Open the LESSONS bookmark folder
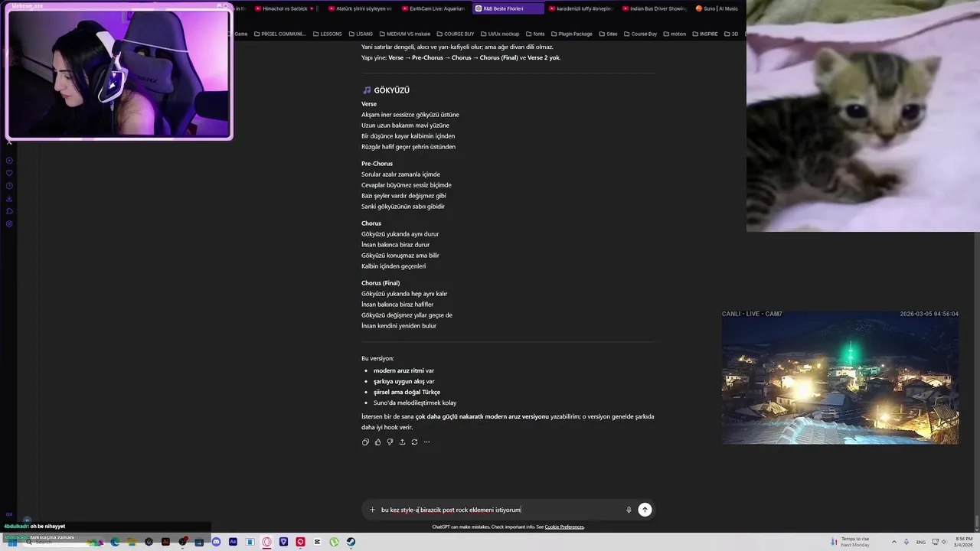This screenshot has height=551, width=980. pyautogui.click(x=327, y=34)
